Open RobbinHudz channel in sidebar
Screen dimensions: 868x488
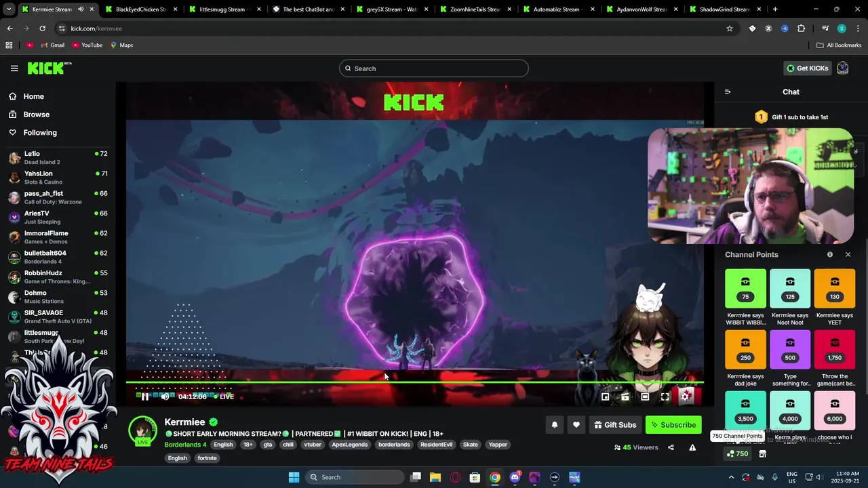tap(58, 277)
